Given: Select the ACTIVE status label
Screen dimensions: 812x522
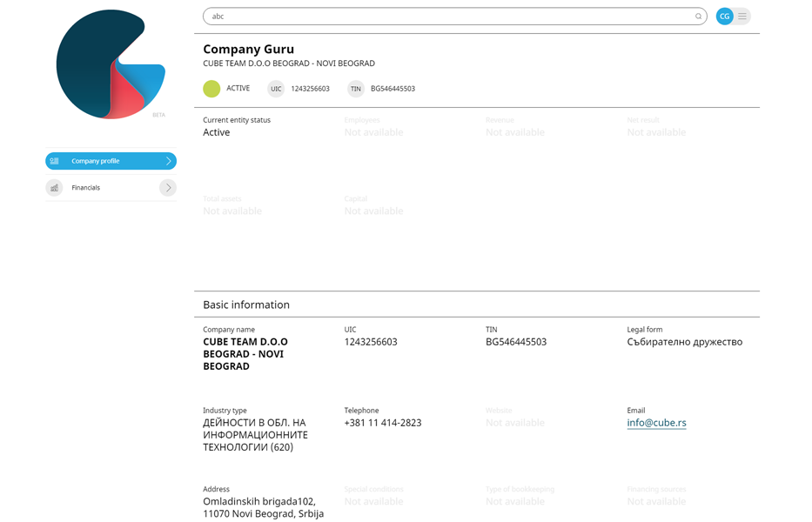Looking at the screenshot, I should pyautogui.click(x=238, y=89).
